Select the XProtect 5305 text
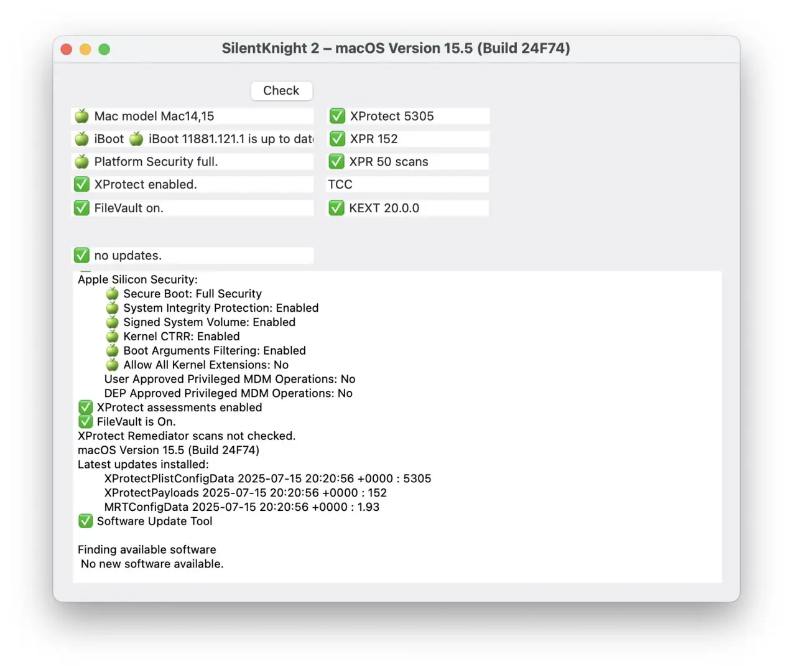Viewport: 793px width, 672px height. [x=392, y=116]
